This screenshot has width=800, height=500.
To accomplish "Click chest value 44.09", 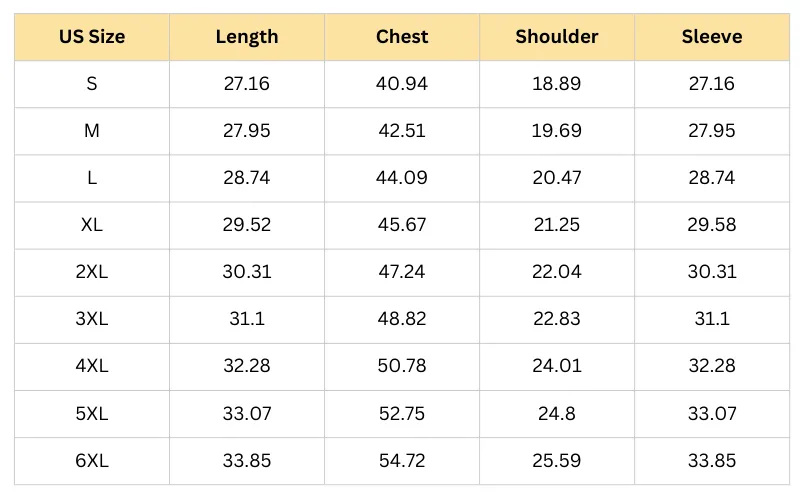I will tap(402, 178).
